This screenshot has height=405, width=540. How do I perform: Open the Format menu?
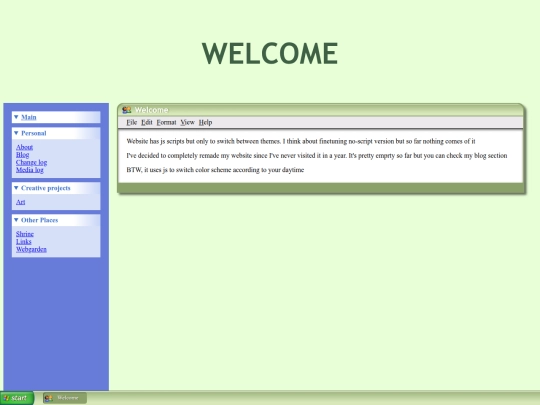[166, 122]
